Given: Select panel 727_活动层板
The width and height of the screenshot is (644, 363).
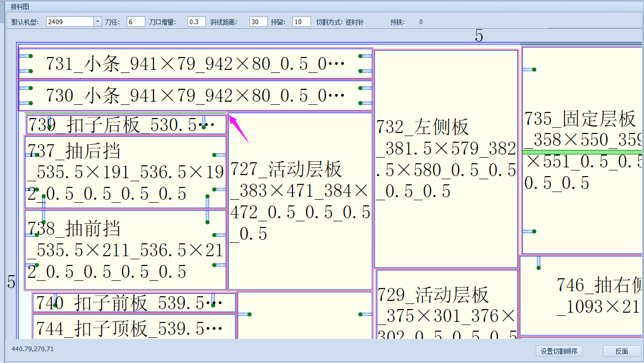Looking at the screenshot, I should [300, 201].
